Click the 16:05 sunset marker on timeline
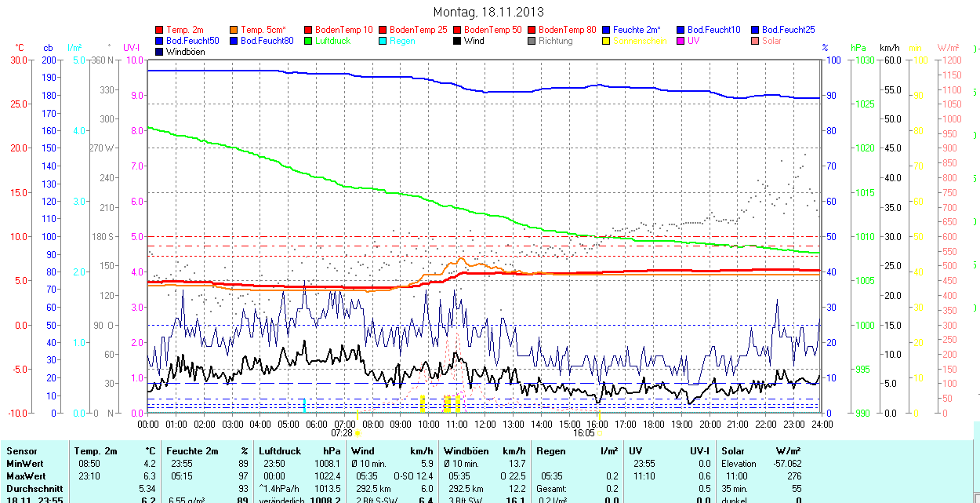The width and height of the screenshot is (980, 503). 584,432
